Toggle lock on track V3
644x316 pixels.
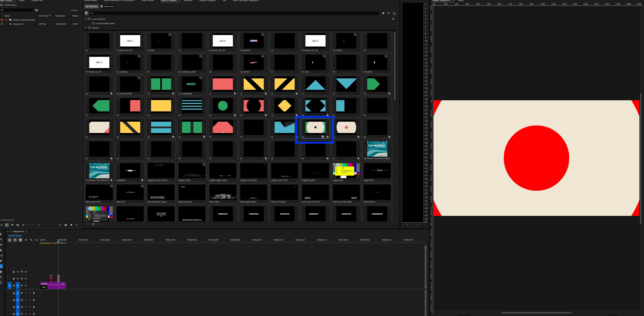(x=14, y=272)
